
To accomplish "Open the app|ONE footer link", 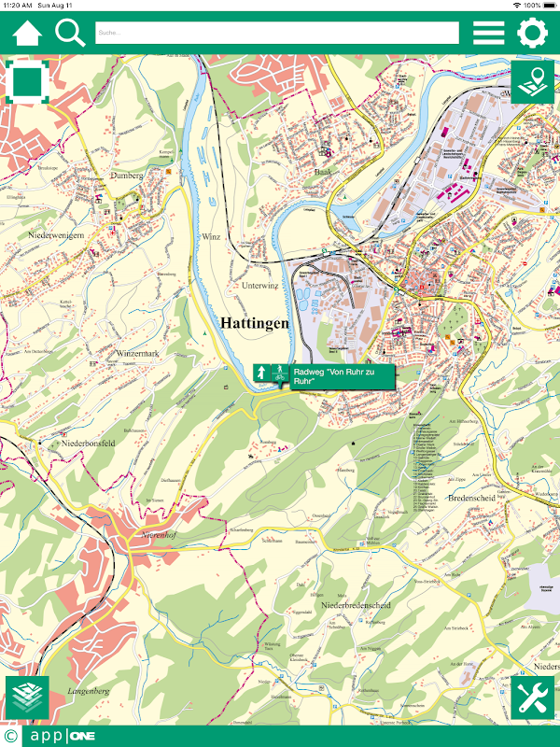I will click(63, 737).
